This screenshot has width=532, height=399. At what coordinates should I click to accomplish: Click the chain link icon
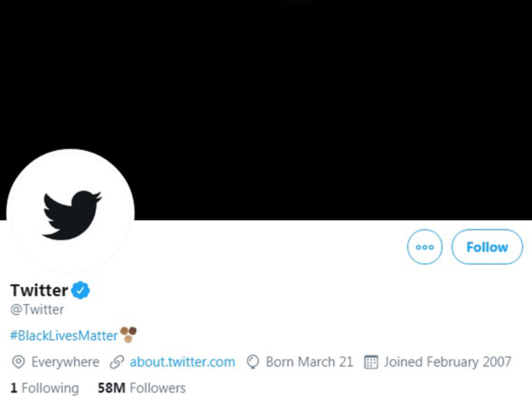pos(117,362)
